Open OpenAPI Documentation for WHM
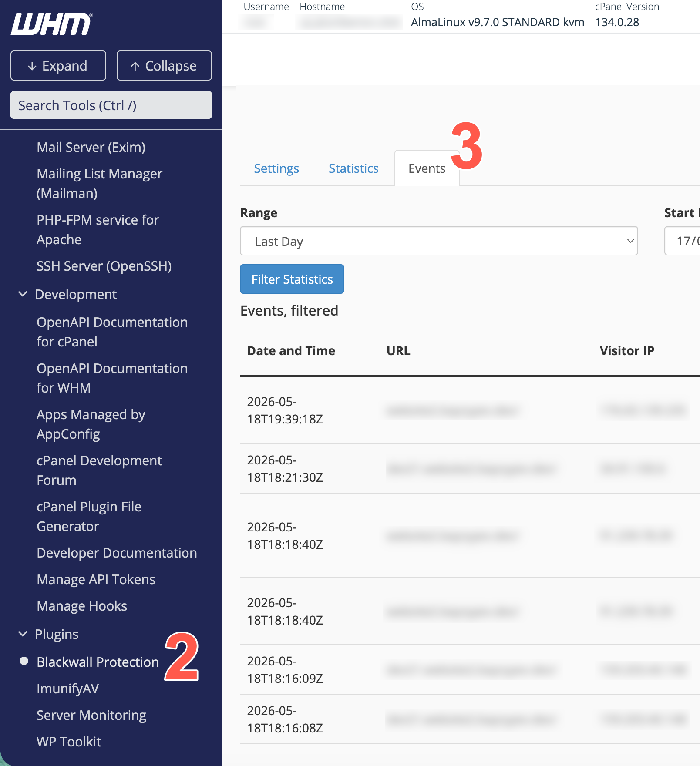The width and height of the screenshot is (700, 766). [112, 378]
